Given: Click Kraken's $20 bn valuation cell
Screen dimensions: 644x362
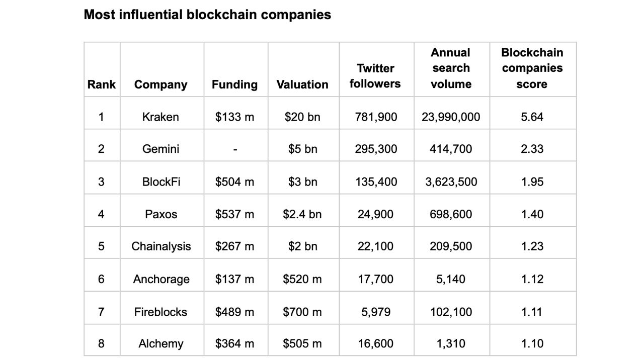Looking at the screenshot, I should coord(302,117).
